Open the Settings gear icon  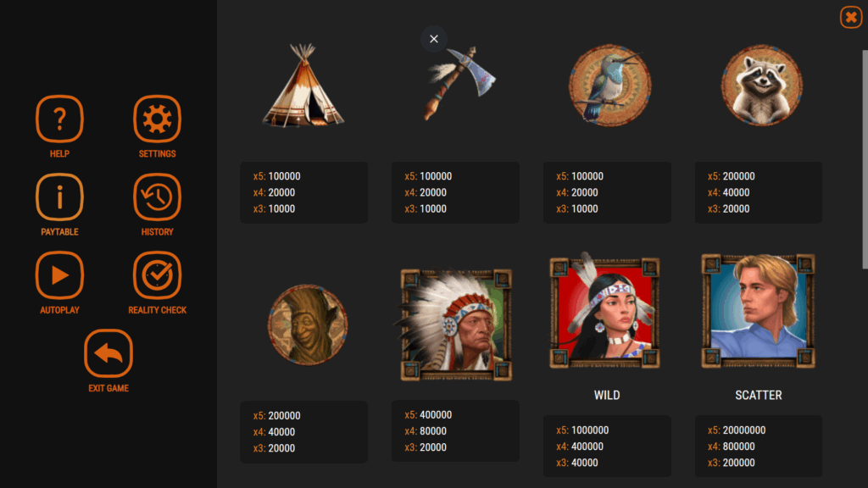[157, 119]
